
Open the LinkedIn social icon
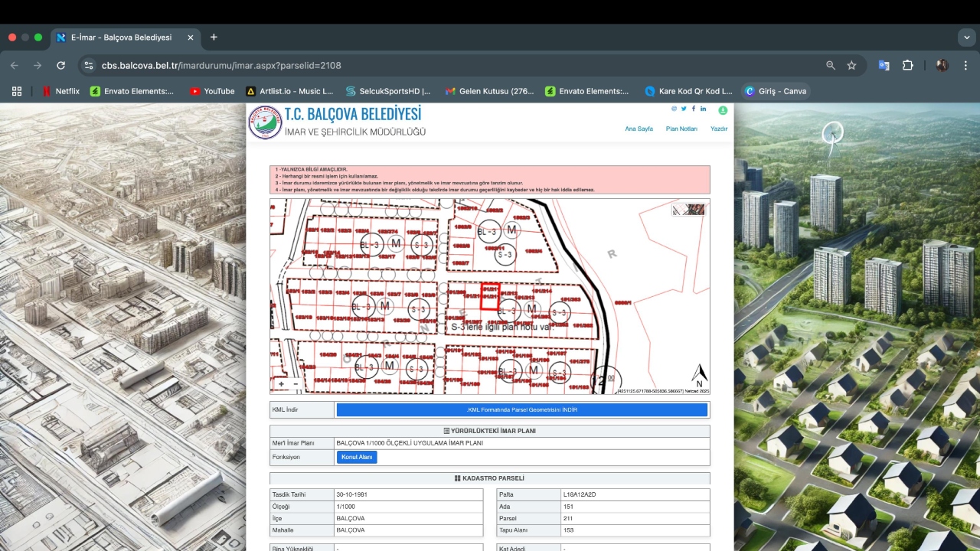[x=704, y=109]
